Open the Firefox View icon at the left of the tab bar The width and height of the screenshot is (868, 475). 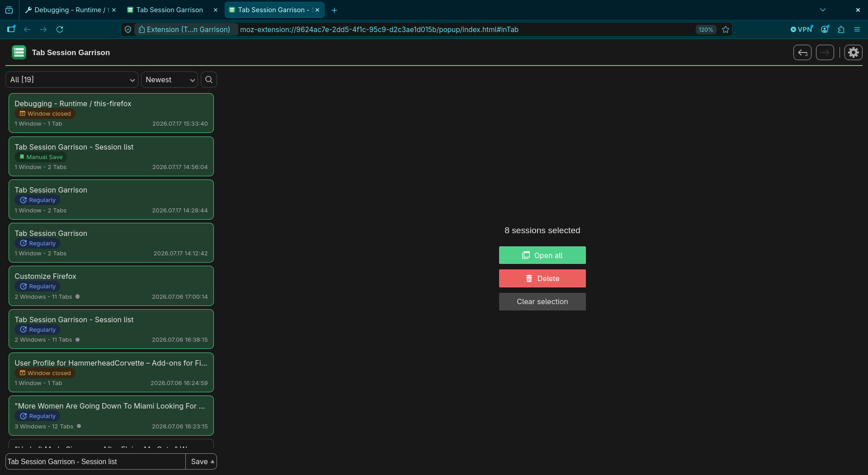pyautogui.click(x=9, y=10)
